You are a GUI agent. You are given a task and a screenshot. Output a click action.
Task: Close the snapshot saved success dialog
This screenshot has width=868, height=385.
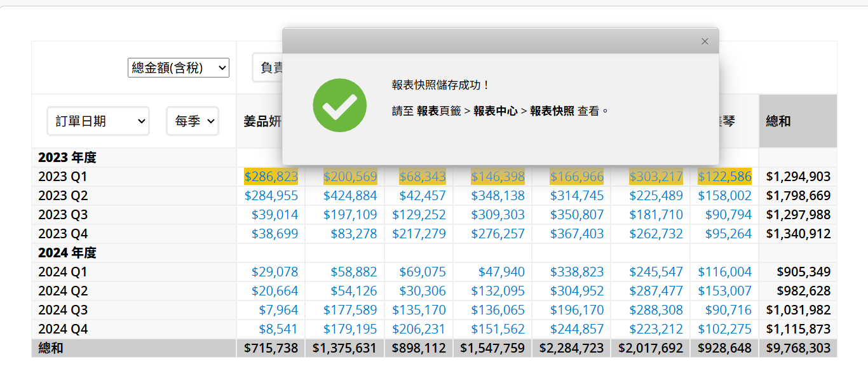705,41
